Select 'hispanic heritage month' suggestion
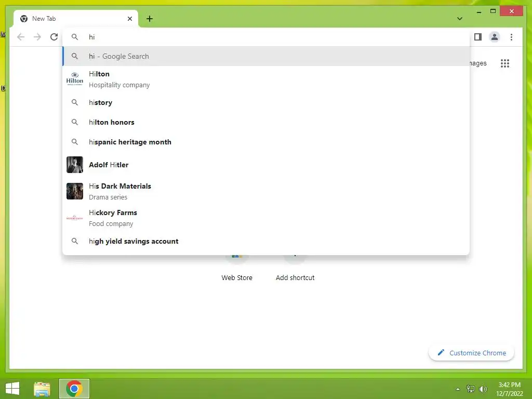Viewport: 532px width, 399px height. click(x=266, y=142)
